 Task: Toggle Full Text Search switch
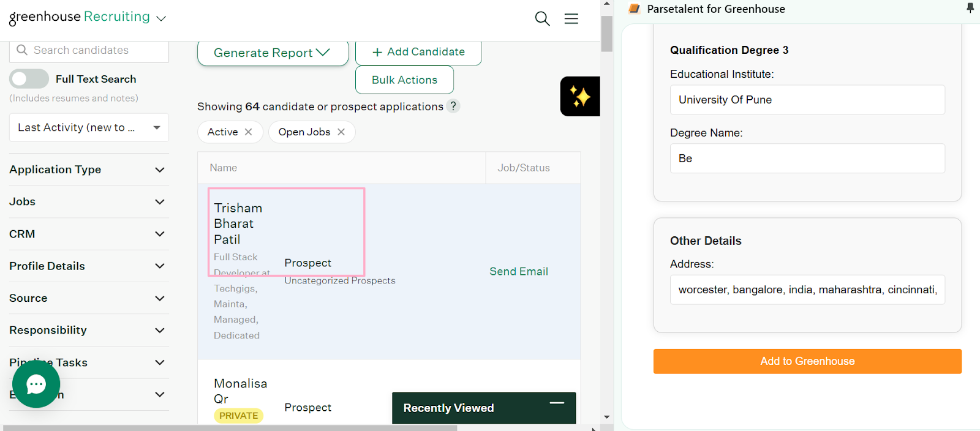[x=29, y=78]
